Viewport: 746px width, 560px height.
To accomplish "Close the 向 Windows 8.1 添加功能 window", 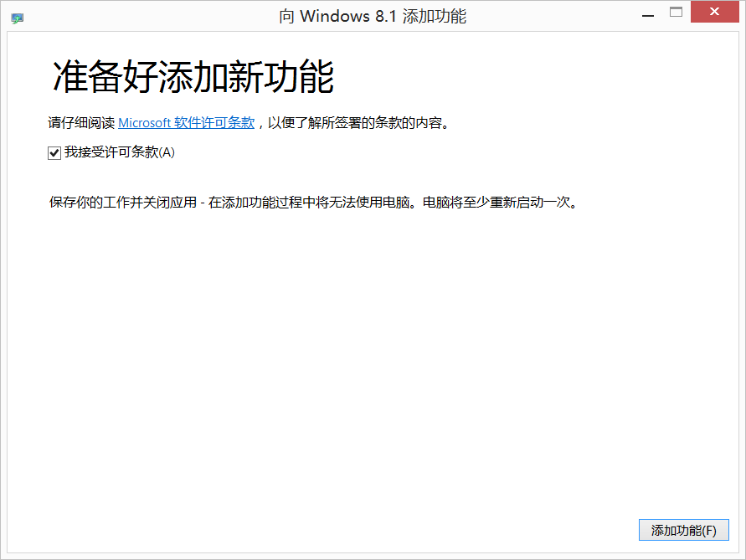I will 714,12.
